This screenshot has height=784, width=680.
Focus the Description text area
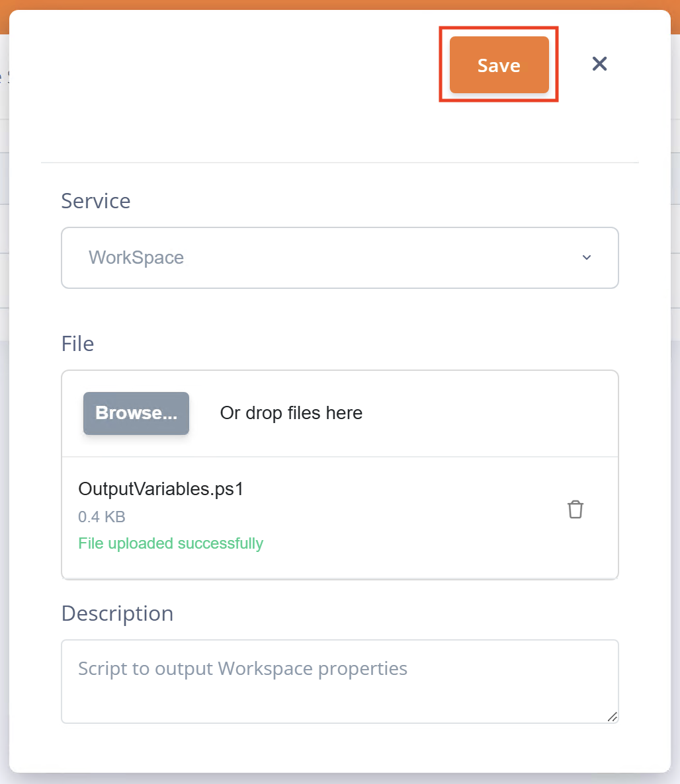click(339, 681)
